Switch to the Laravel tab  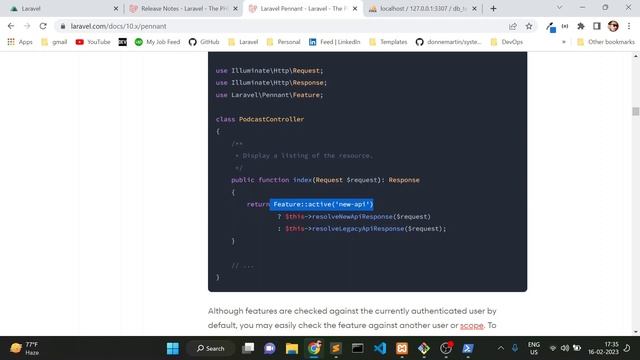[61, 8]
